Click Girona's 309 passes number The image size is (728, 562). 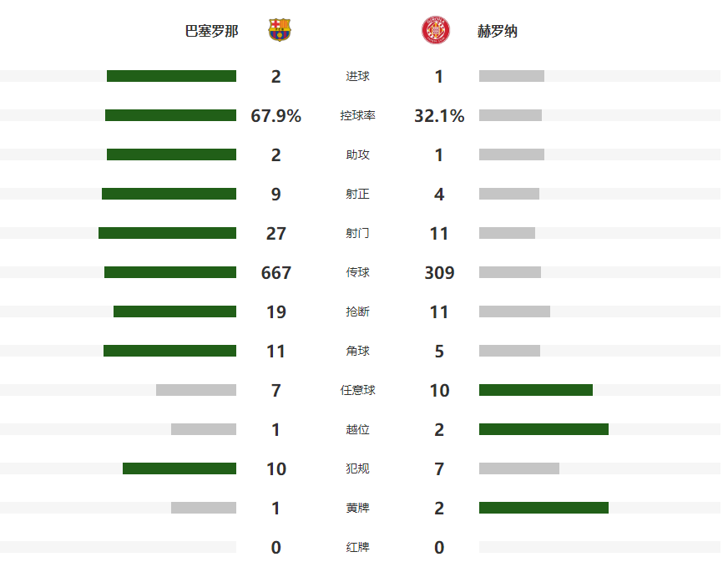click(439, 272)
